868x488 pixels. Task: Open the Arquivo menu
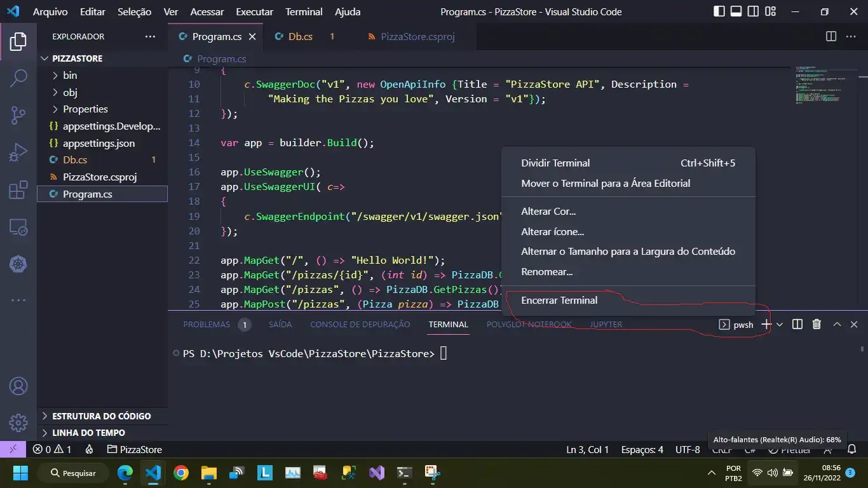tap(50, 11)
